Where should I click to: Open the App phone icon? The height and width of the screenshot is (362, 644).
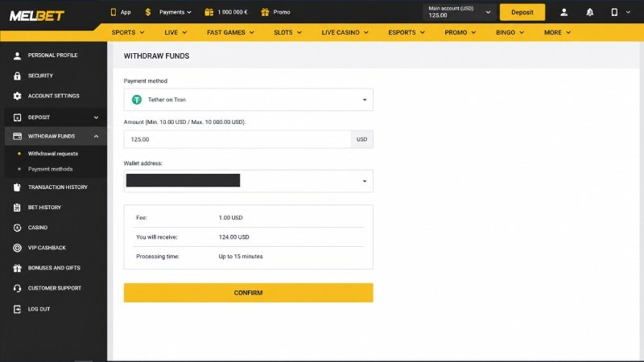click(x=114, y=12)
